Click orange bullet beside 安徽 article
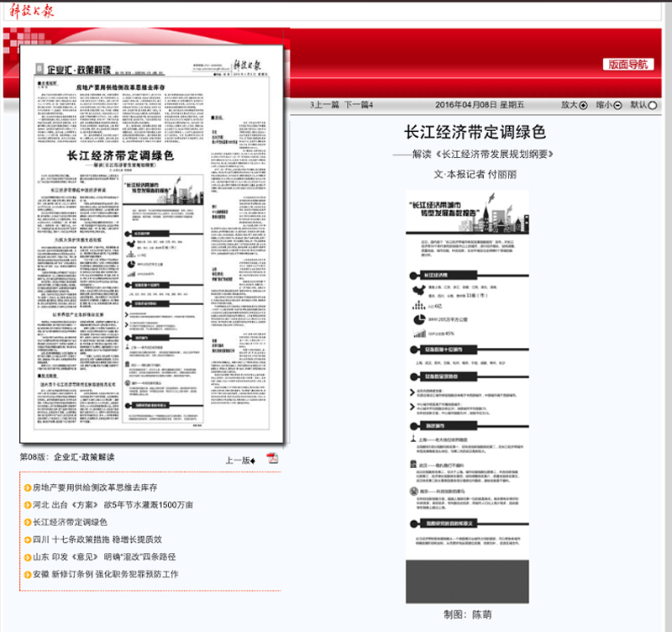 pos(28,575)
